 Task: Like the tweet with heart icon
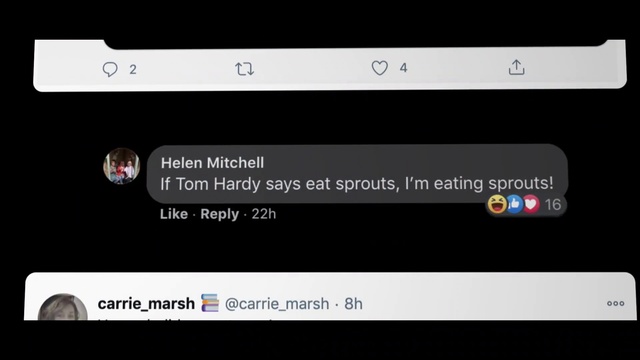point(380,68)
